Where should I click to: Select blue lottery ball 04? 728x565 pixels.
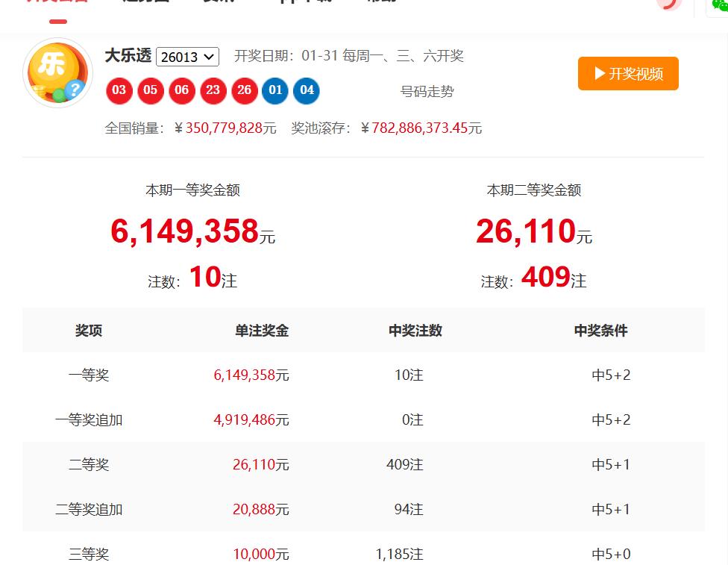[x=307, y=90]
